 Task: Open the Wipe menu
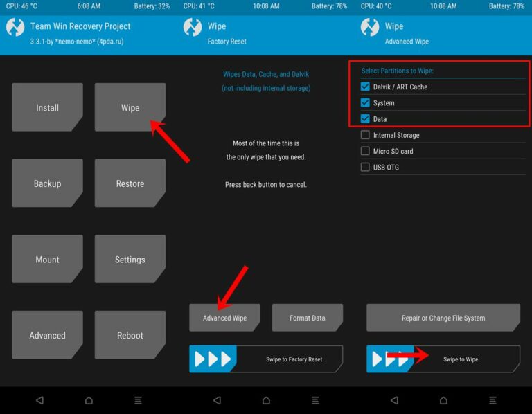click(130, 107)
